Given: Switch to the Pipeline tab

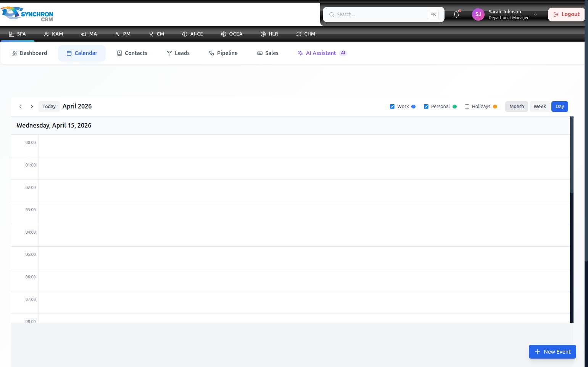Looking at the screenshot, I should tap(223, 53).
